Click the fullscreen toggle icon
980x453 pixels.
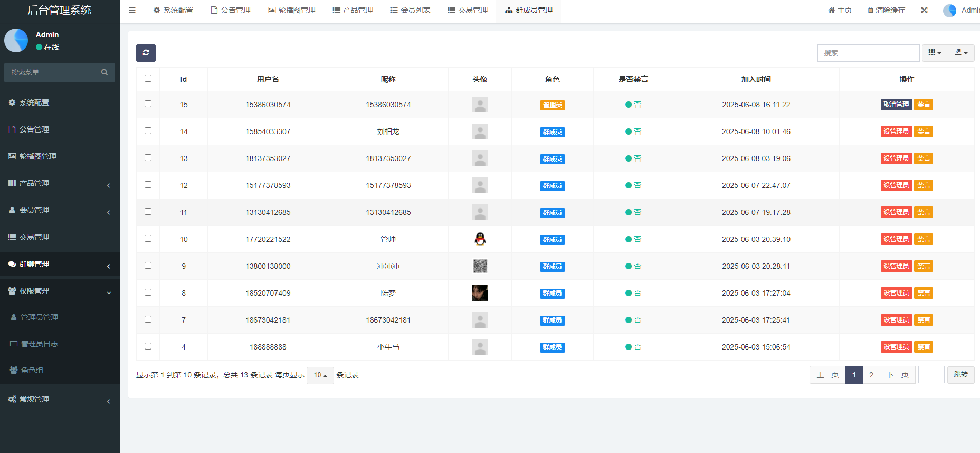924,10
